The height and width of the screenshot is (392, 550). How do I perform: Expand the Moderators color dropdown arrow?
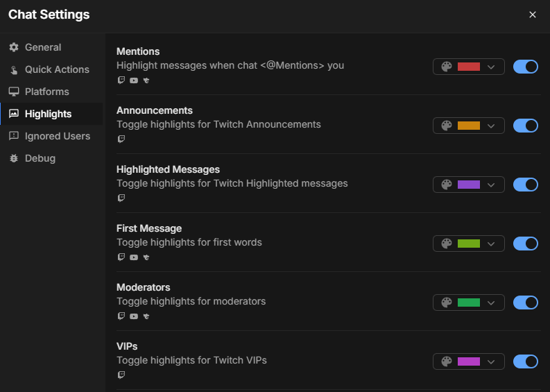(x=491, y=303)
